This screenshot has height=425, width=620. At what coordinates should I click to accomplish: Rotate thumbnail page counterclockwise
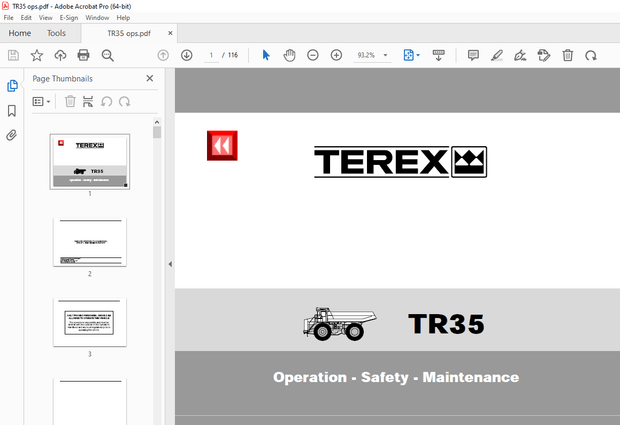pyautogui.click(x=106, y=102)
